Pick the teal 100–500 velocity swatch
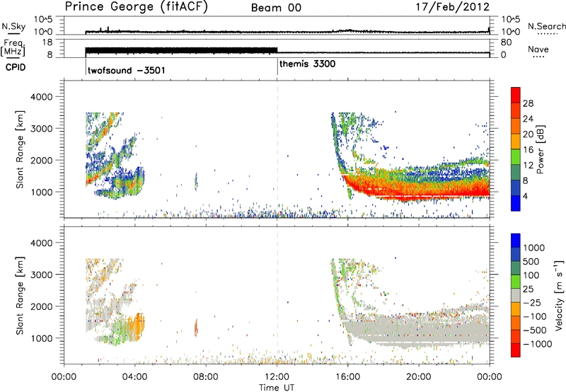 coord(516,268)
